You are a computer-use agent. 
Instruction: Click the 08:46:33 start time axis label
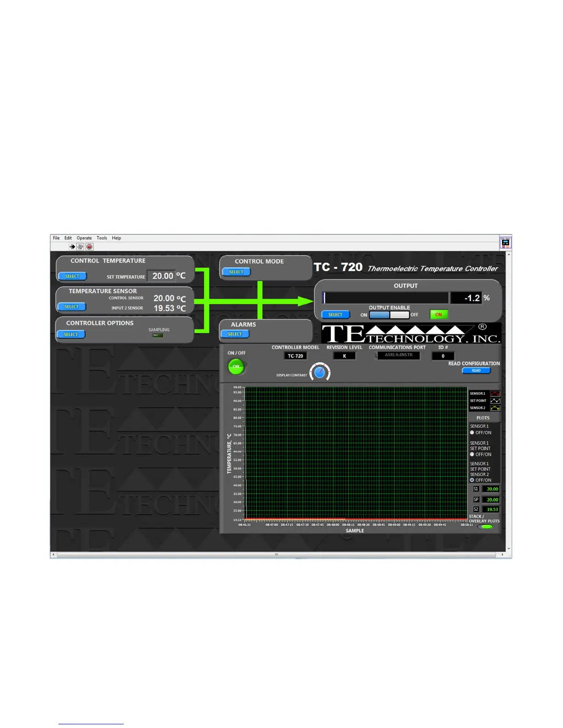click(245, 524)
